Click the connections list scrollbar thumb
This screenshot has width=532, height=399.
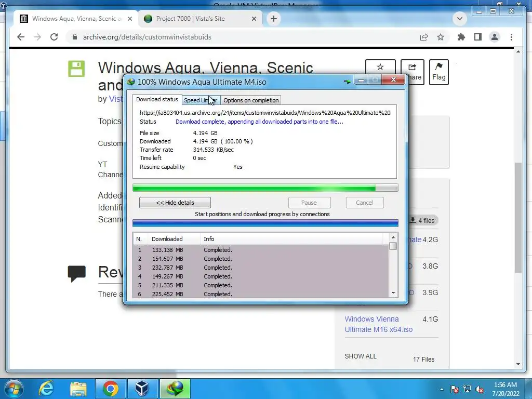click(x=393, y=246)
